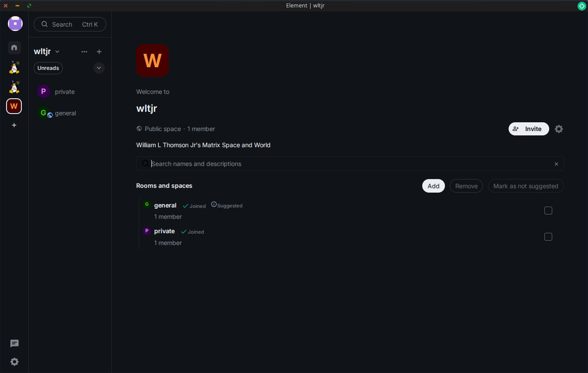
Task: Focus the Search names and descriptions field
Action: tap(350, 164)
